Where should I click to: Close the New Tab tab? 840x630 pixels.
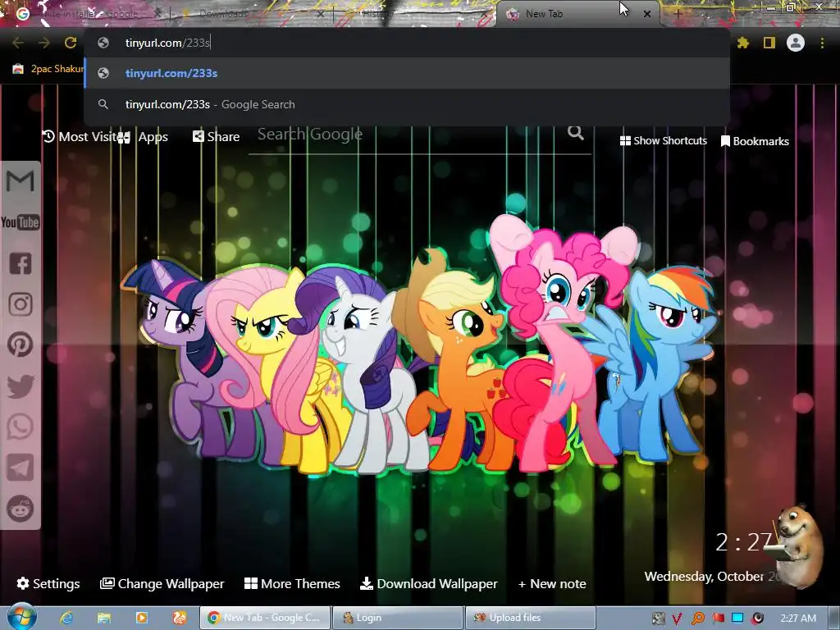click(x=647, y=14)
